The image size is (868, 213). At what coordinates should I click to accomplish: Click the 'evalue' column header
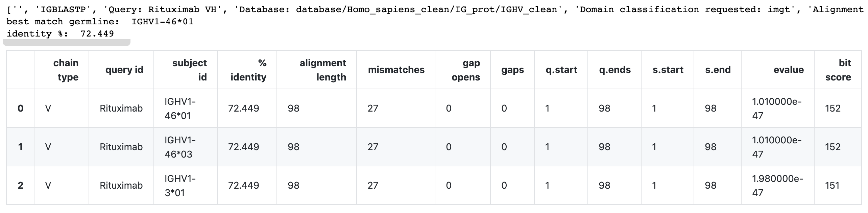click(x=788, y=70)
